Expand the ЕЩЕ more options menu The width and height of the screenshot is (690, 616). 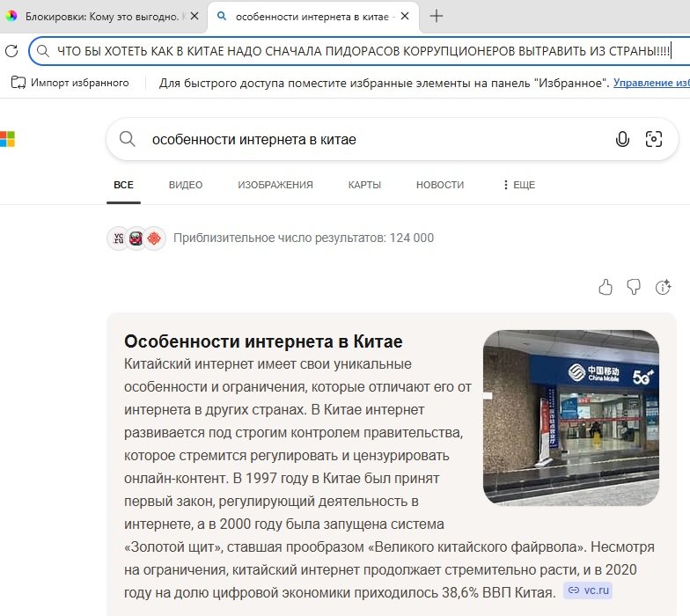click(518, 185)
